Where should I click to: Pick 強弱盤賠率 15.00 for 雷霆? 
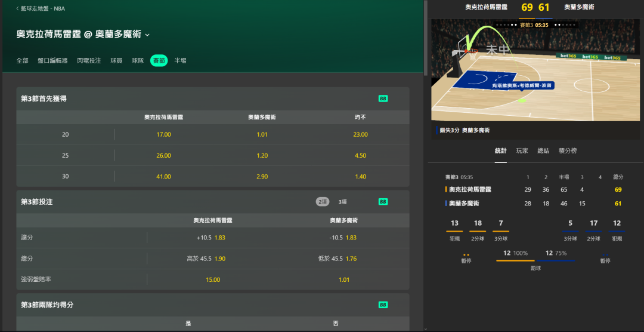213,280
